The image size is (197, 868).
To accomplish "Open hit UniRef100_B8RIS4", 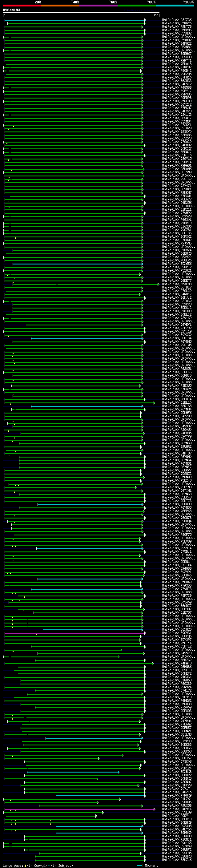I will click(177, 338).
